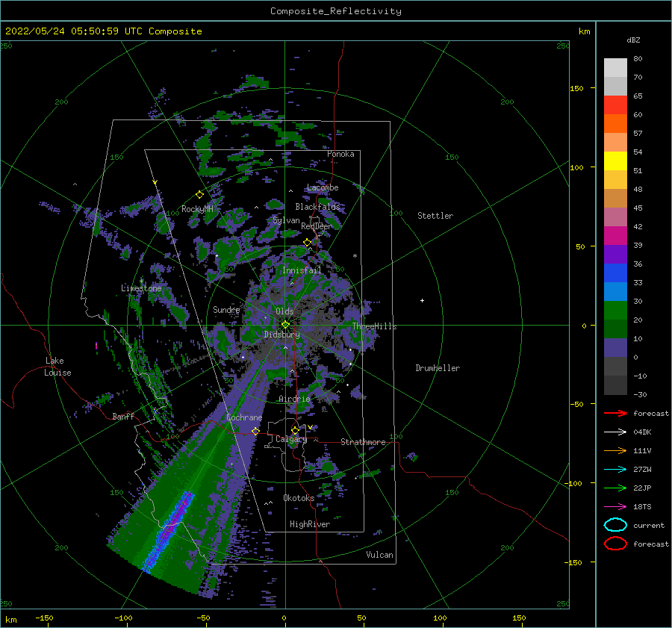Click the Ponoka town label

coord(340,154)
